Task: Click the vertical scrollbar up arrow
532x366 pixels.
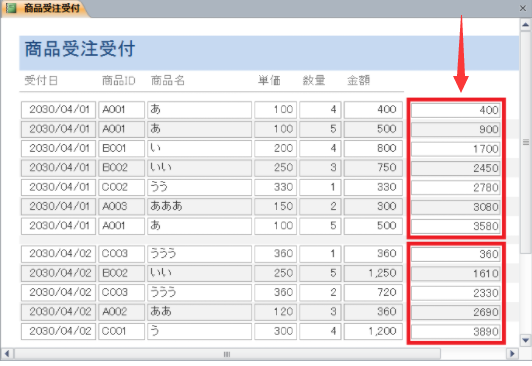Action: coord(525,25)
